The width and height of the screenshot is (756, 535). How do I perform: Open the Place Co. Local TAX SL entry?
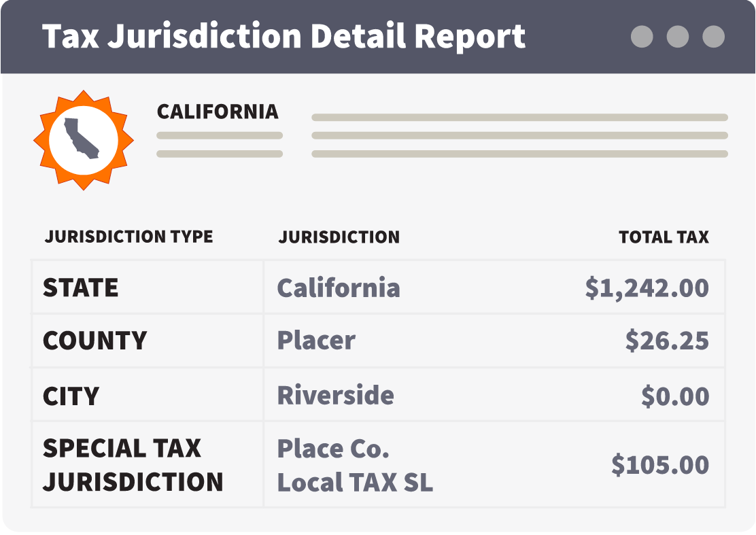354,466
